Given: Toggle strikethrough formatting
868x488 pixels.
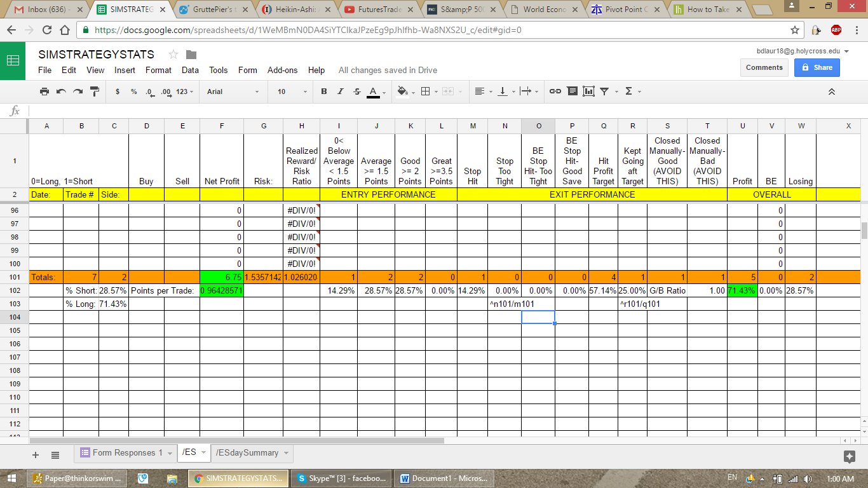Looking at the screenshot, I should [x=357, y=91].
